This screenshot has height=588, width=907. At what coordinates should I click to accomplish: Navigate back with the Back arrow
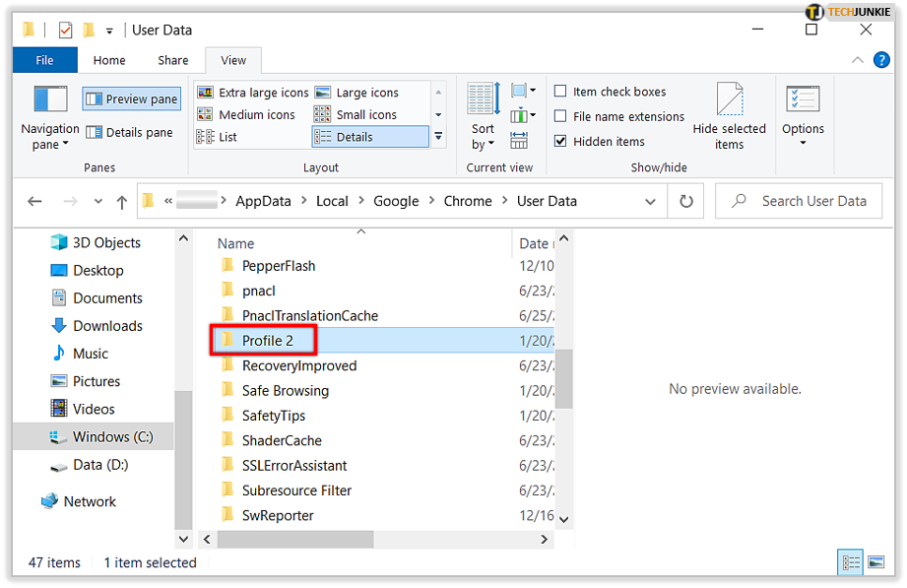pyautogui.click(x=34, y=201)
